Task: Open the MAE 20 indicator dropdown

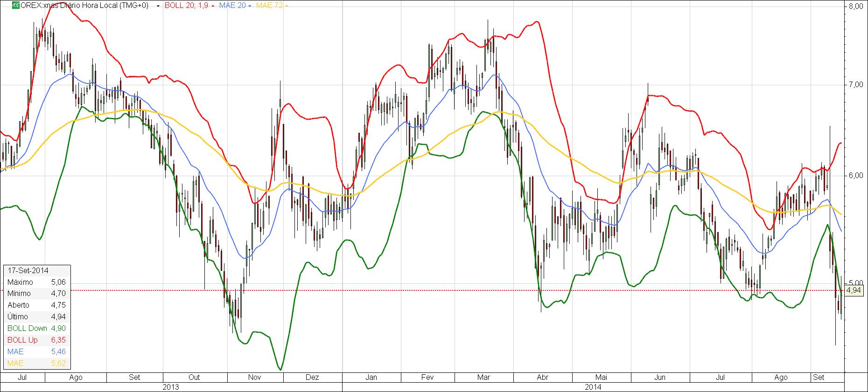Action: click(250, 7)
